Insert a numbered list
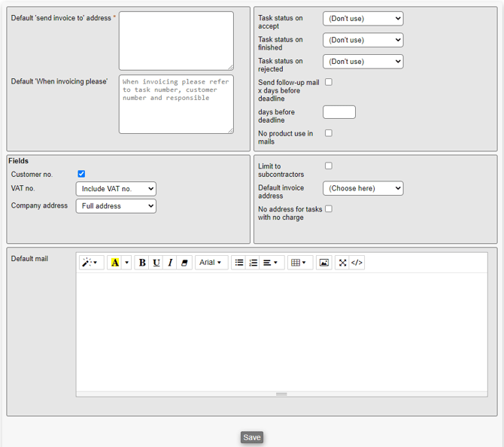The height and width of the screenshot is (447, 504). click(254, 263)
